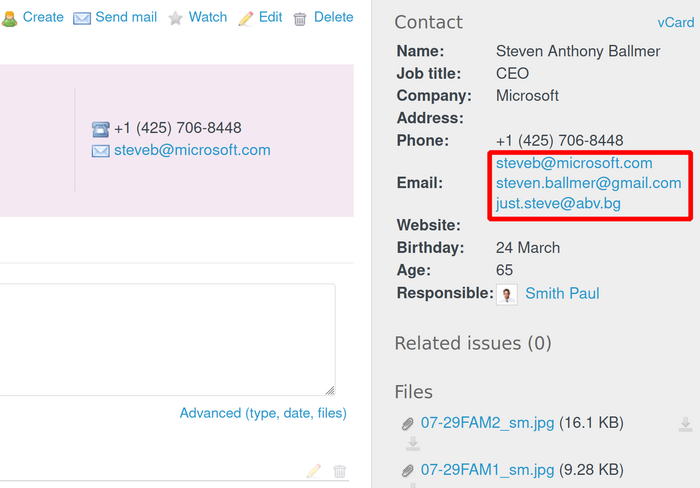Open the steven.ballmer@gmail.com email link
This screenshot has width=700, height=488.
pyautogui.click(x=588, y=183)
